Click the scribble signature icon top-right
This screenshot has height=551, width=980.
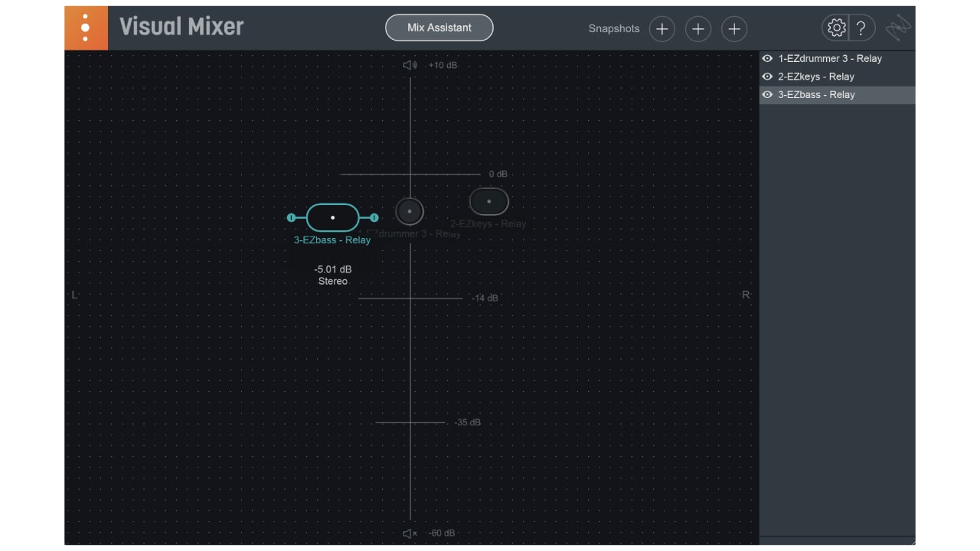tap(897, 26)
